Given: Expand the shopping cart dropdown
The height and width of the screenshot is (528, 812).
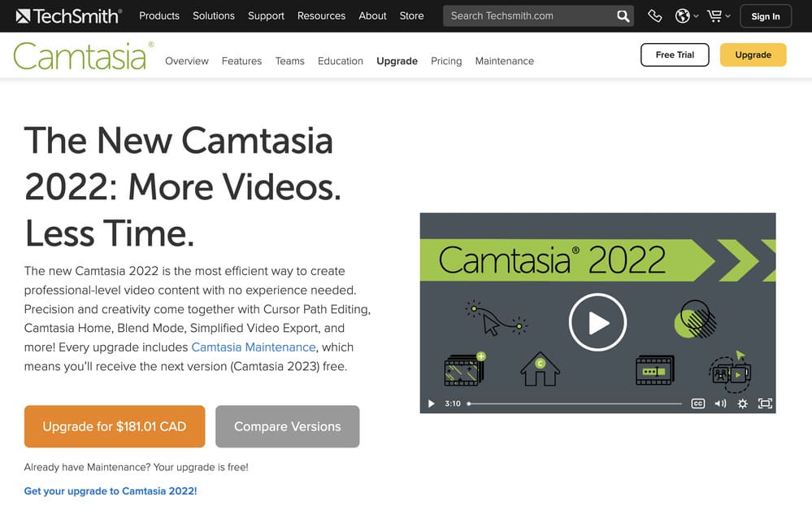Looking at the screenshot, I should coord(727,15).
